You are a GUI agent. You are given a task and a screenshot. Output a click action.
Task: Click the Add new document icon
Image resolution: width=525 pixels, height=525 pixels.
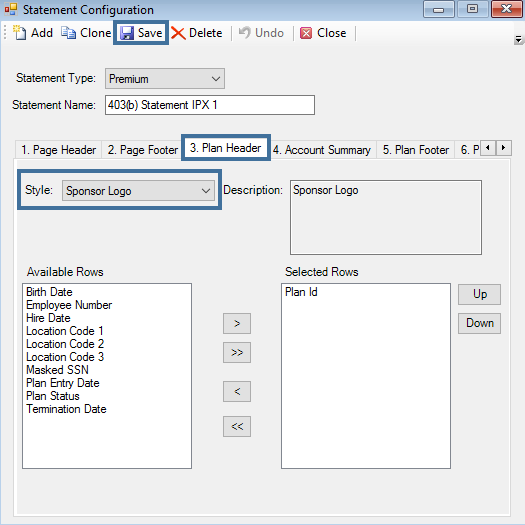click(19, 33)
